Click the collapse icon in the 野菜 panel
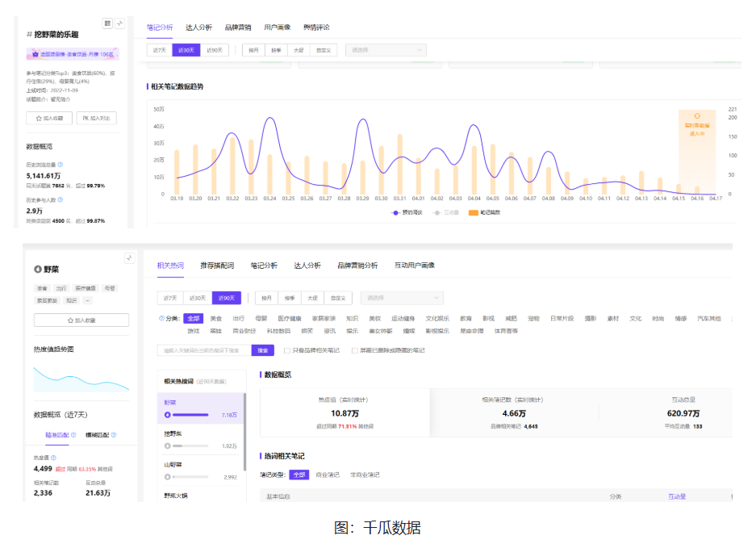 coord(128,258)
